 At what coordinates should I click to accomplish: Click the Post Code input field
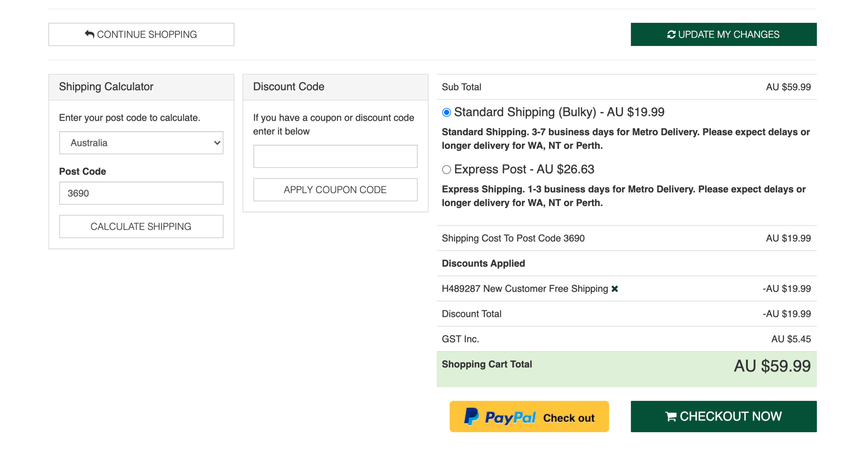pyautogui.click(x=141, y=193)
